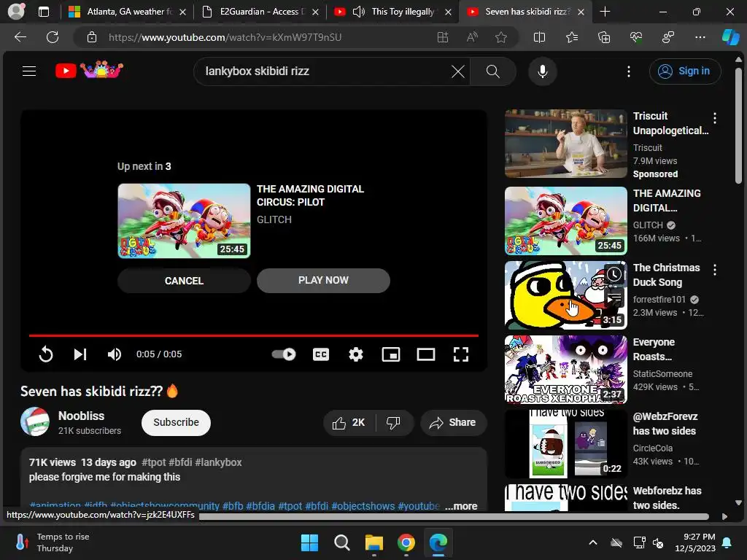Share this video
Screen dimensions: 747x560
pyautogui.click(x=453, y=423)
